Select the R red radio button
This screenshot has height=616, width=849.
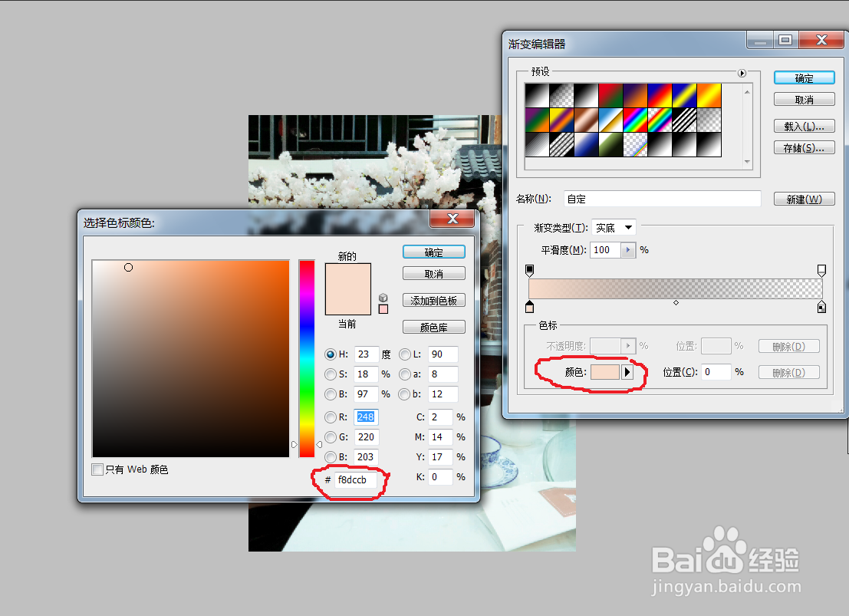331,417
